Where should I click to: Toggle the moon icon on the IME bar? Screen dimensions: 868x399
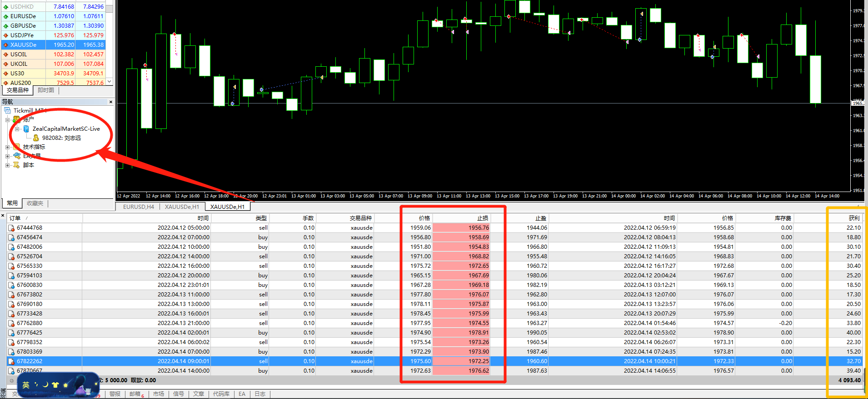pos(45,384)
